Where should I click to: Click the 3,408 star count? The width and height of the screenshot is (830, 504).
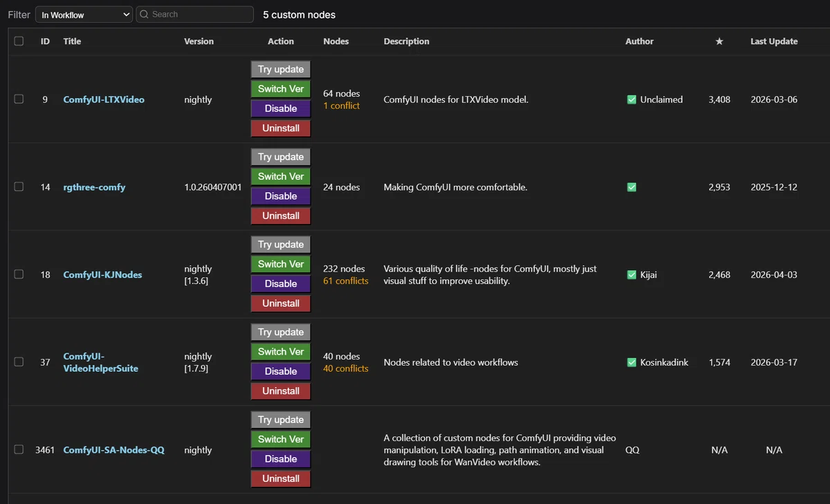coord(719,100)
